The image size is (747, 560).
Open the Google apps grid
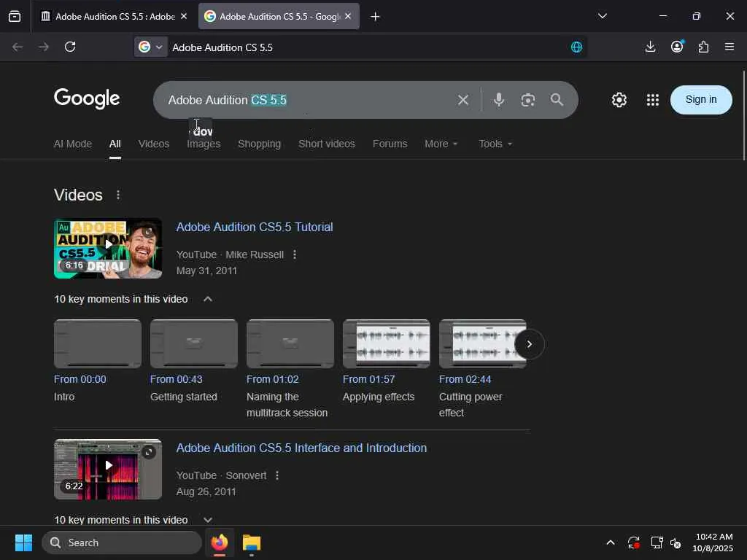(x=653, y=100)
